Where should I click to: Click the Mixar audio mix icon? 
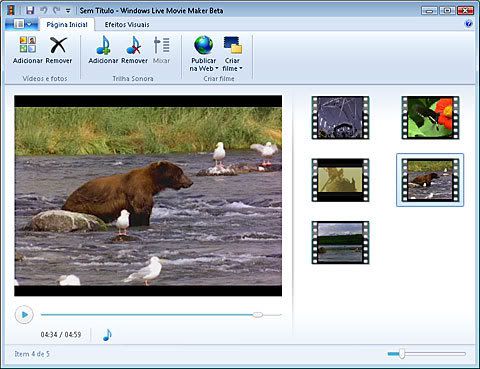point(161,45)
